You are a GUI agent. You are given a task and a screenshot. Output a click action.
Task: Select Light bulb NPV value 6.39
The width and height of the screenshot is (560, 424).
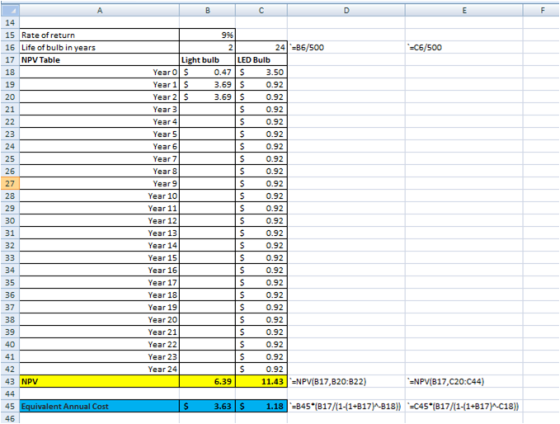point(208,381)
